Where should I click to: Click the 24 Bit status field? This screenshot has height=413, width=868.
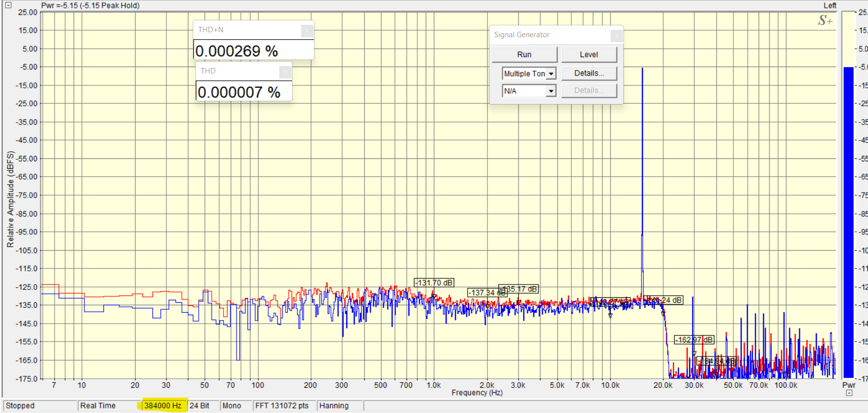(x=200, y=406)
